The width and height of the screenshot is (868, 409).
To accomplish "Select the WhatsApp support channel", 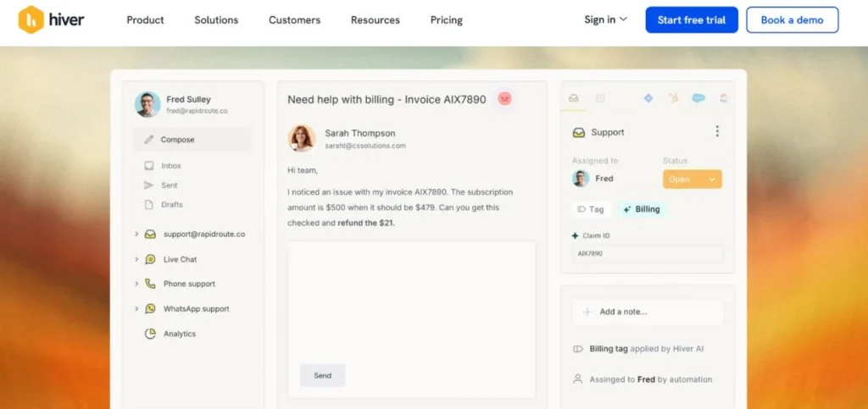I will (196, 308).
